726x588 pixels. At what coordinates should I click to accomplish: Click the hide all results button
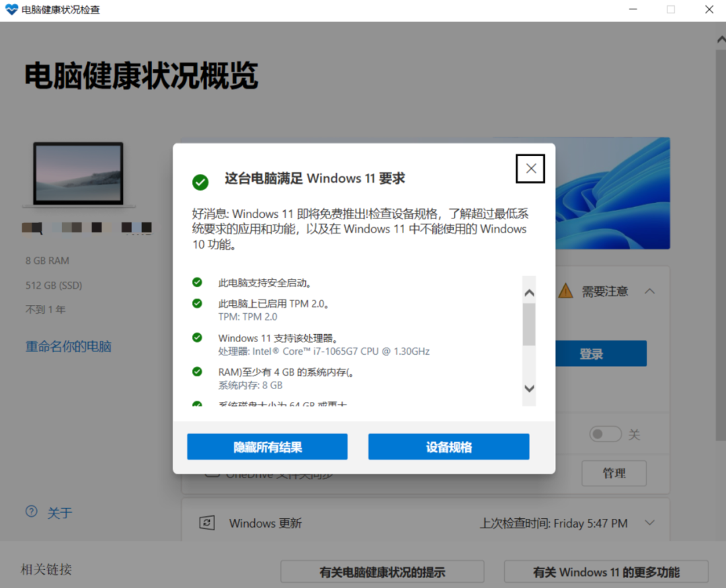[x=267, y=447]
